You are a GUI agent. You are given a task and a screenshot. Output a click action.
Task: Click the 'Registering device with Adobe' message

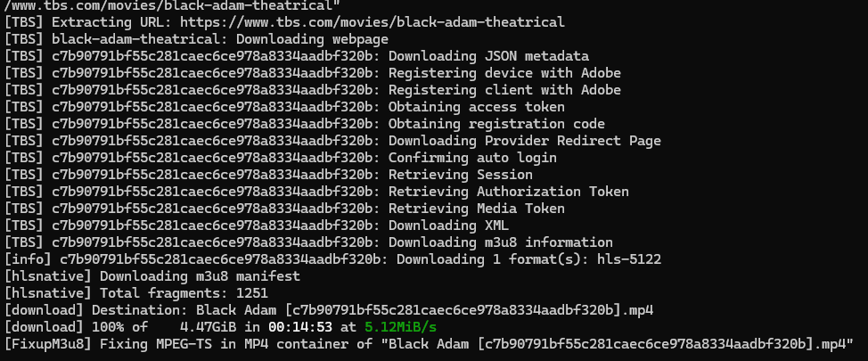(x=504, y=72)
